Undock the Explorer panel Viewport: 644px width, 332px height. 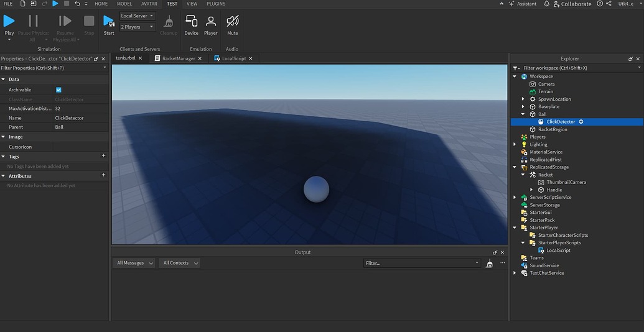coord(630,59)
